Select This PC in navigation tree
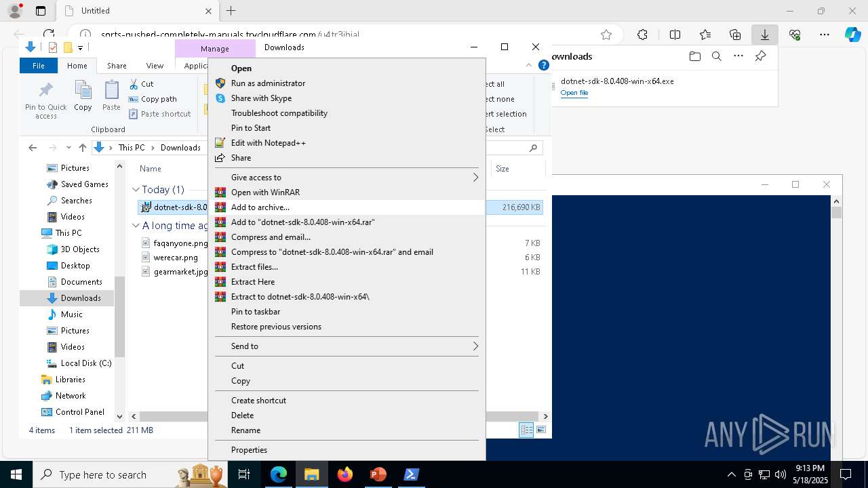The width and height of the screenshot is (868, 488). tap(62, 233)
